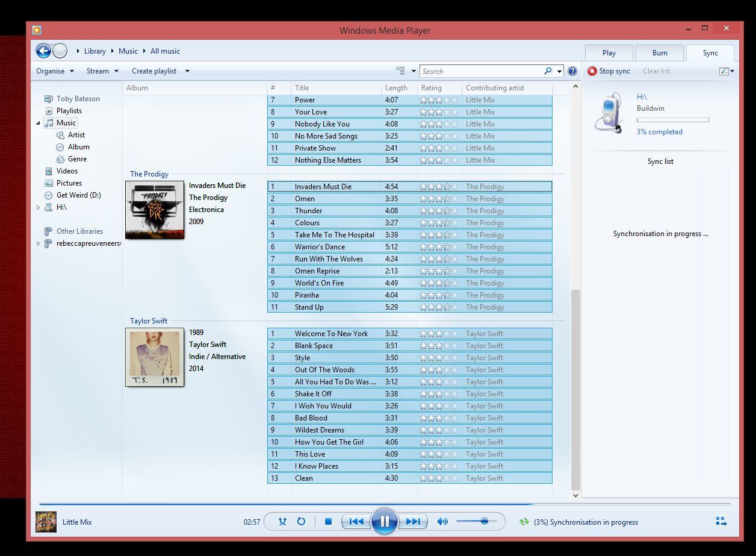The height and width of the screenshot is (556, 756).
Task: Toggle shuffle mode
Action: tap(282, 522)
